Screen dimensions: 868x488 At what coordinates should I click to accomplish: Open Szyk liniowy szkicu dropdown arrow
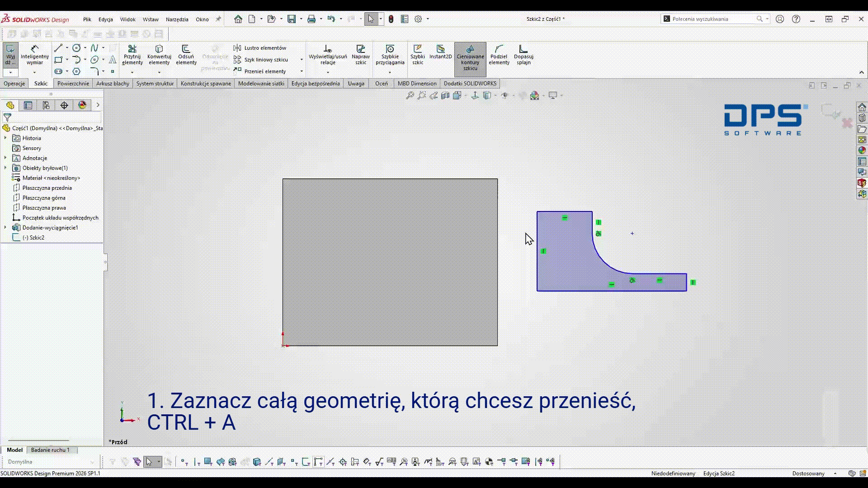click(302, 60)
